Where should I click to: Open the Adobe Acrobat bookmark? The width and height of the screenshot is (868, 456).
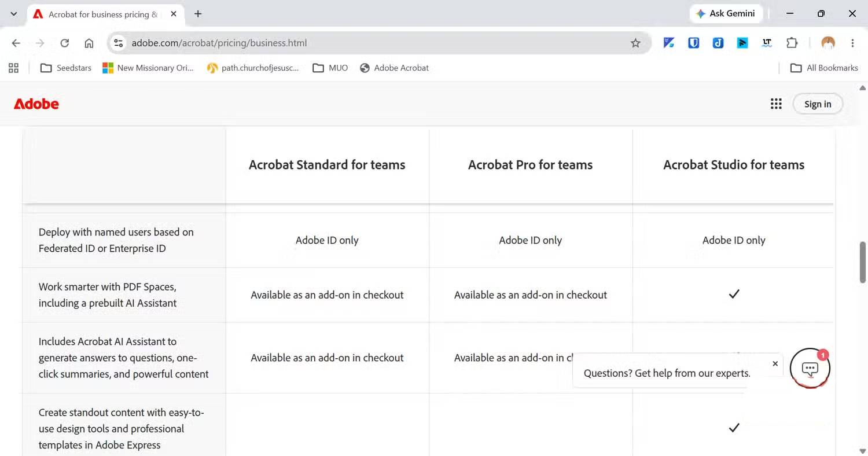point(395,68)
